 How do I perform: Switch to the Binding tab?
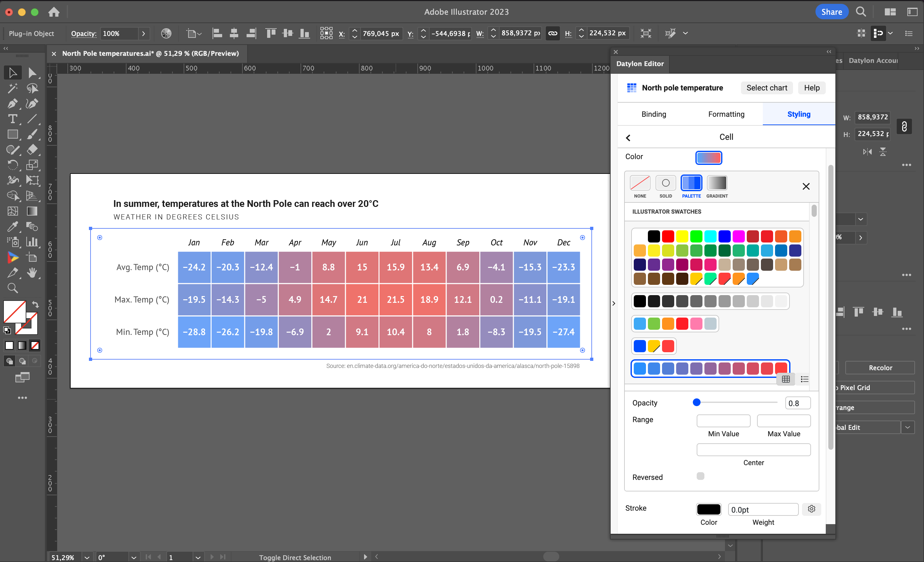point(653,114)
